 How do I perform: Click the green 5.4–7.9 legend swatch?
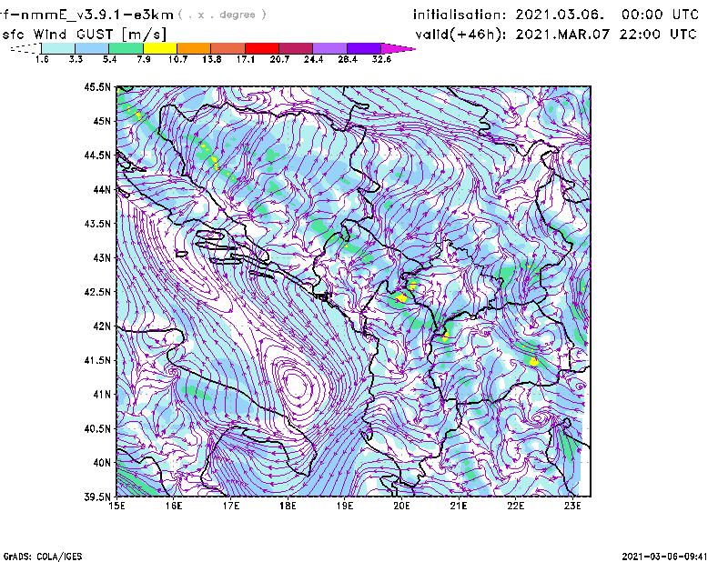pos(126,48)
